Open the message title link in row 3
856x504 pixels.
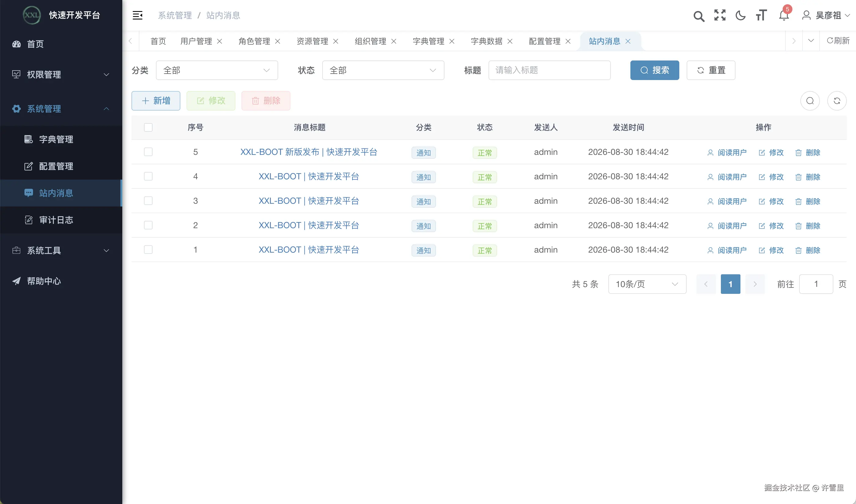(x=309, y=201)
